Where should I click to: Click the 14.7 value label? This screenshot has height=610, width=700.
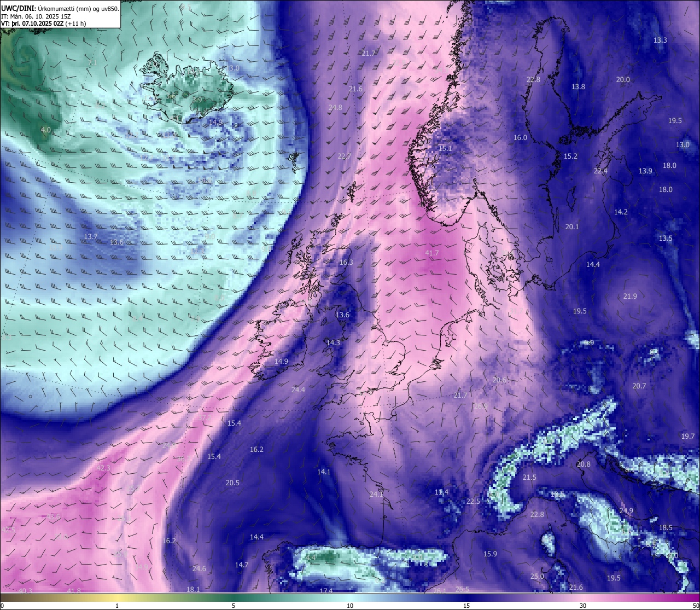[242, 565]
